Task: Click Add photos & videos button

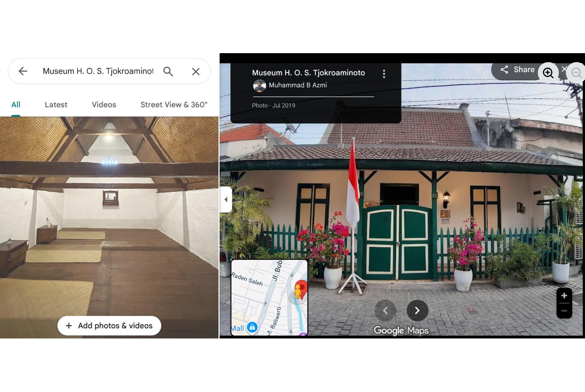Action: (109, 326)
